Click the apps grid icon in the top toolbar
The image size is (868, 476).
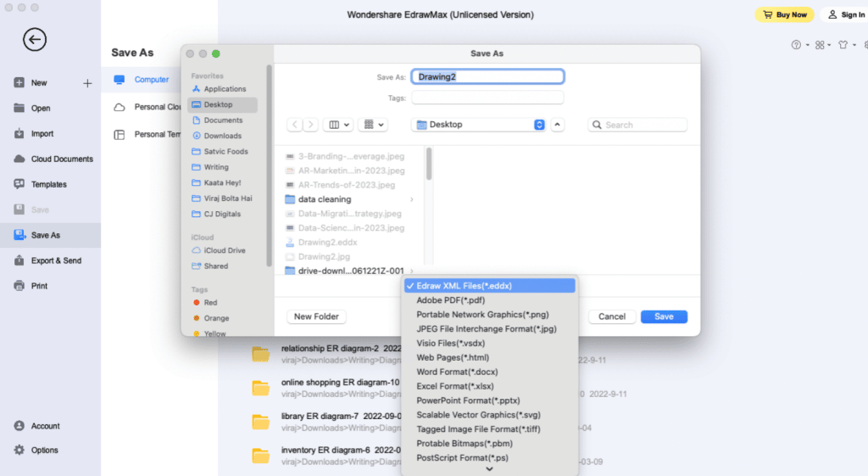point(820,45)
